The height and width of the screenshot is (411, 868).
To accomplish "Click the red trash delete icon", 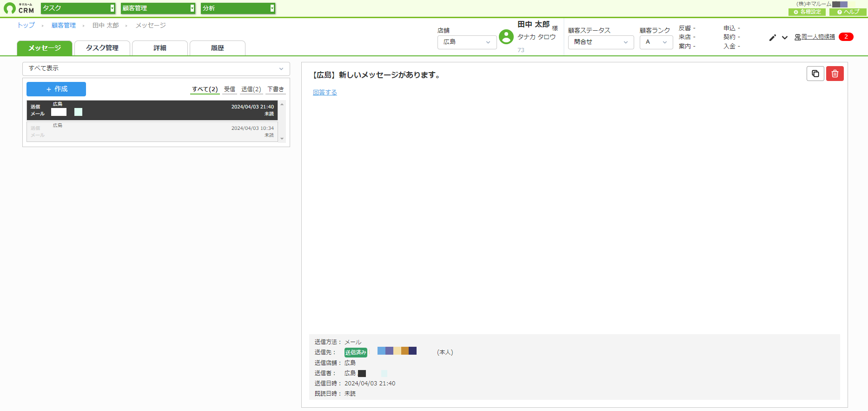I will pos(835,74).
